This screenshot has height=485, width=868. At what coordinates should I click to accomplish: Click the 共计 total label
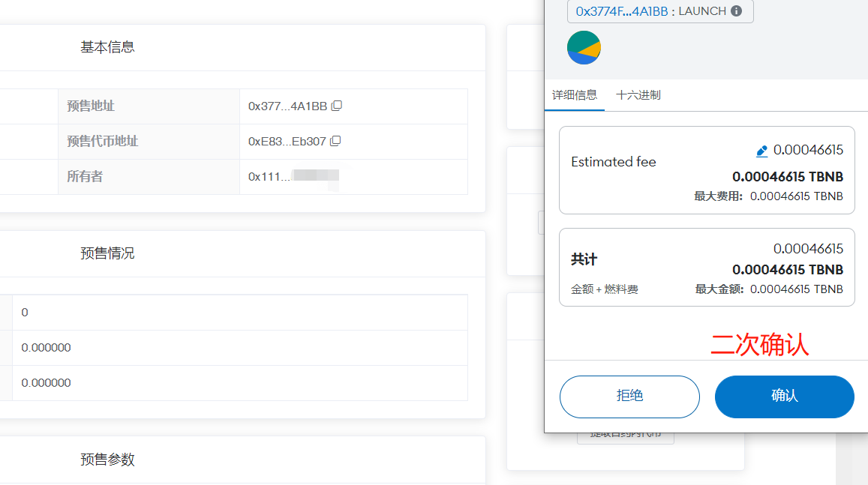[584, 259]
